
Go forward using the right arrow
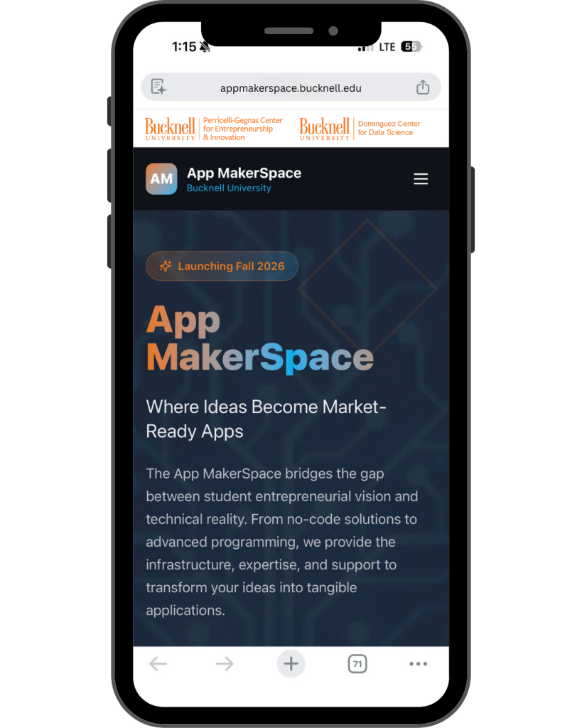pos(225,663)
